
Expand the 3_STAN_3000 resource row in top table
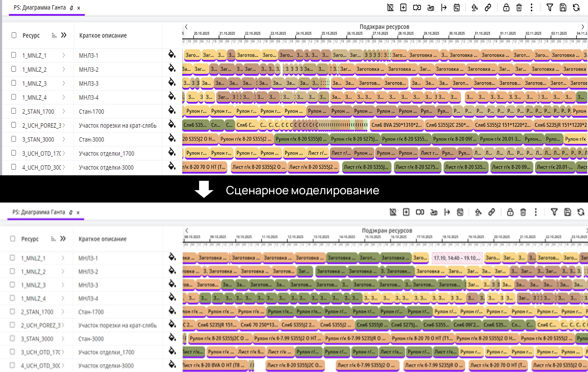point(64,139)
